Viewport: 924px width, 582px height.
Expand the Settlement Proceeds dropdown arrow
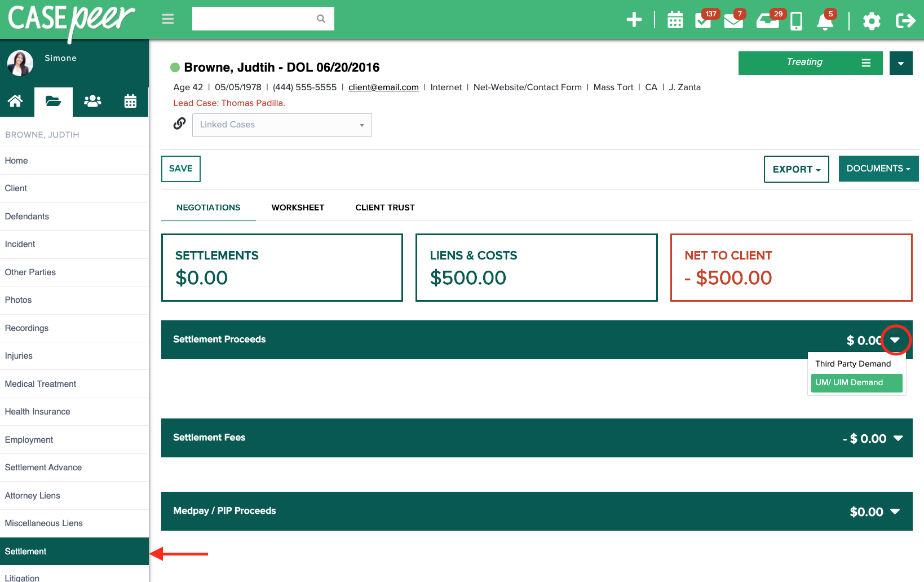pyautogui.click(x=895, y=340)
